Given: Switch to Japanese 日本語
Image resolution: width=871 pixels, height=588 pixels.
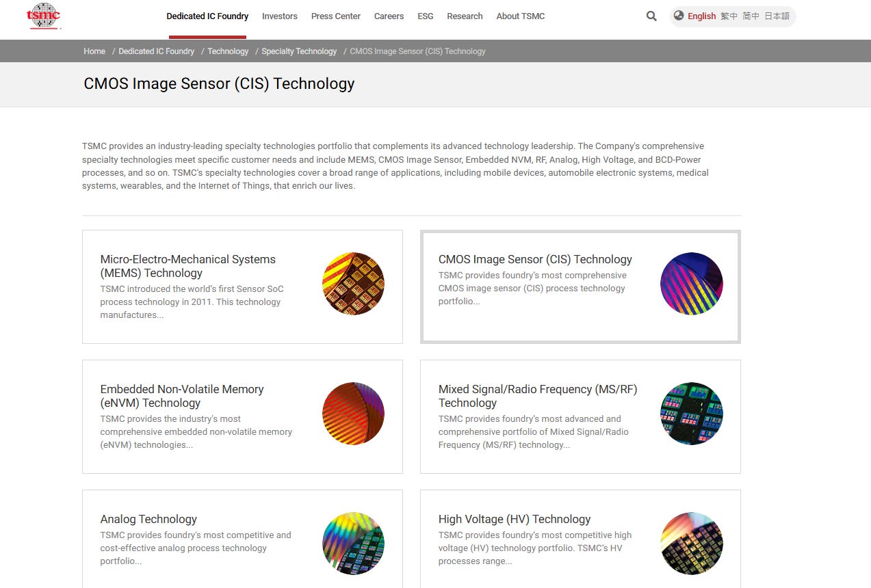Looking at the screenshot, I should pyautogui.click(x=777, y=16).
